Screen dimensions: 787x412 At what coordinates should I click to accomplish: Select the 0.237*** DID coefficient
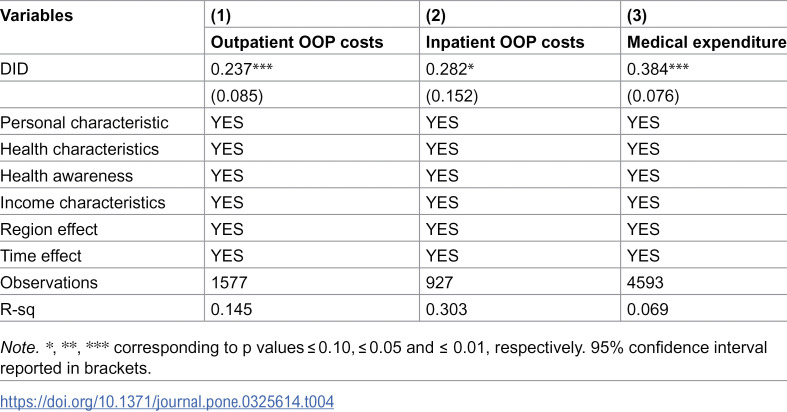[x=241, y=69]
